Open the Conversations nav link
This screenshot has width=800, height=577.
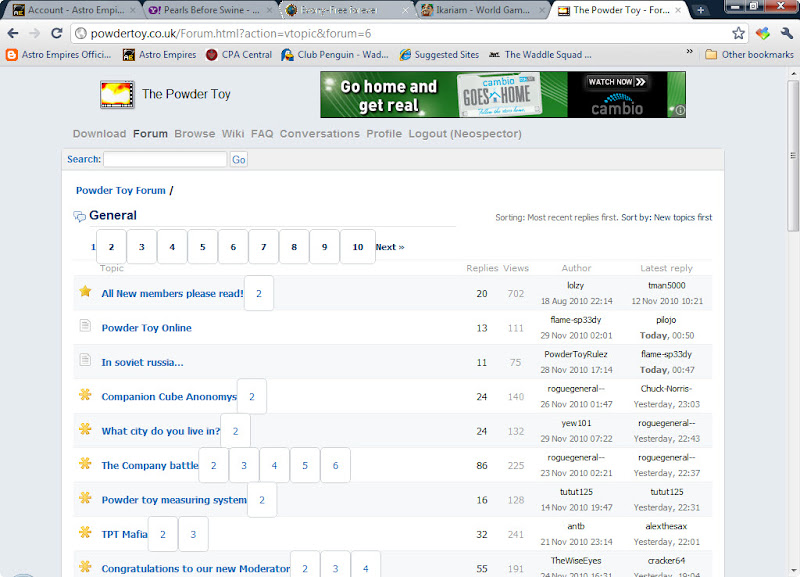point(320,134)
